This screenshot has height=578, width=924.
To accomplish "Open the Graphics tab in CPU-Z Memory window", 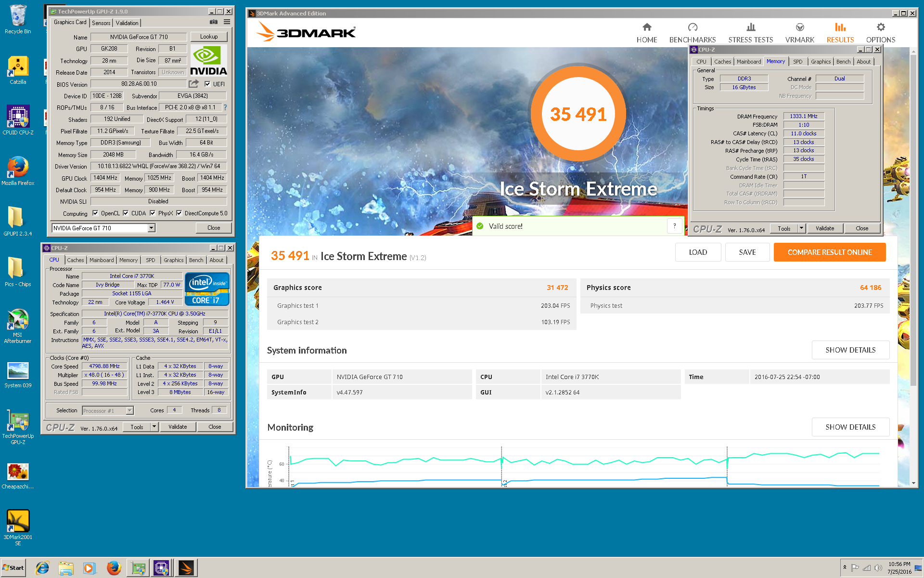I will pos(821,62).
